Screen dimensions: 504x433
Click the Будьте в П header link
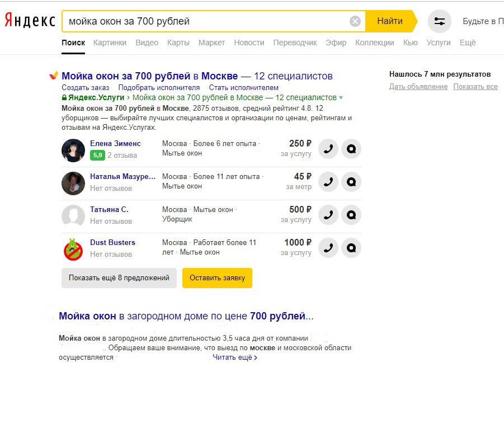483,21
